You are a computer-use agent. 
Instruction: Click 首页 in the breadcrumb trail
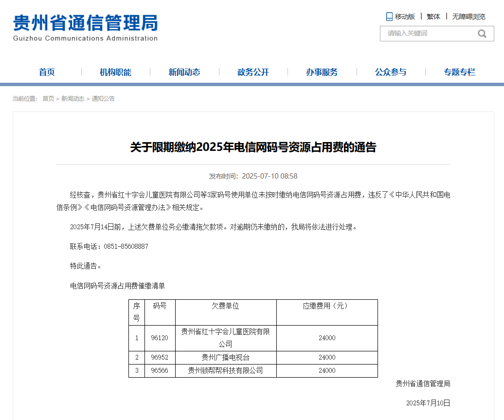(48, 99)
